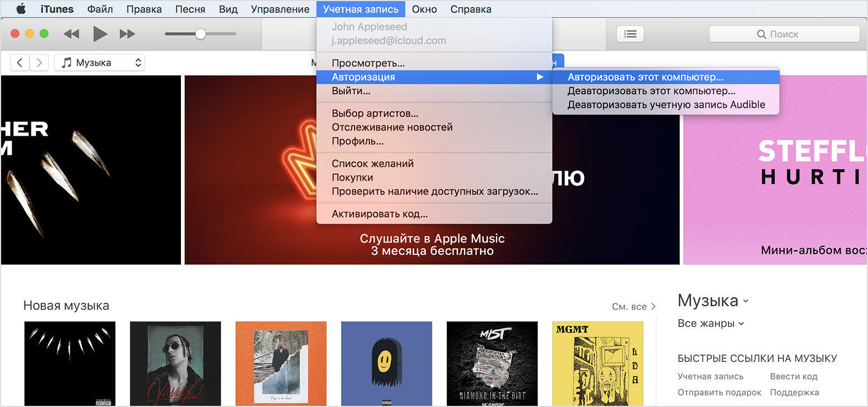Open the Отправить подарок quick link
Image resolution: width=868 pixels, height=407 pixels.
coord(719,393)
